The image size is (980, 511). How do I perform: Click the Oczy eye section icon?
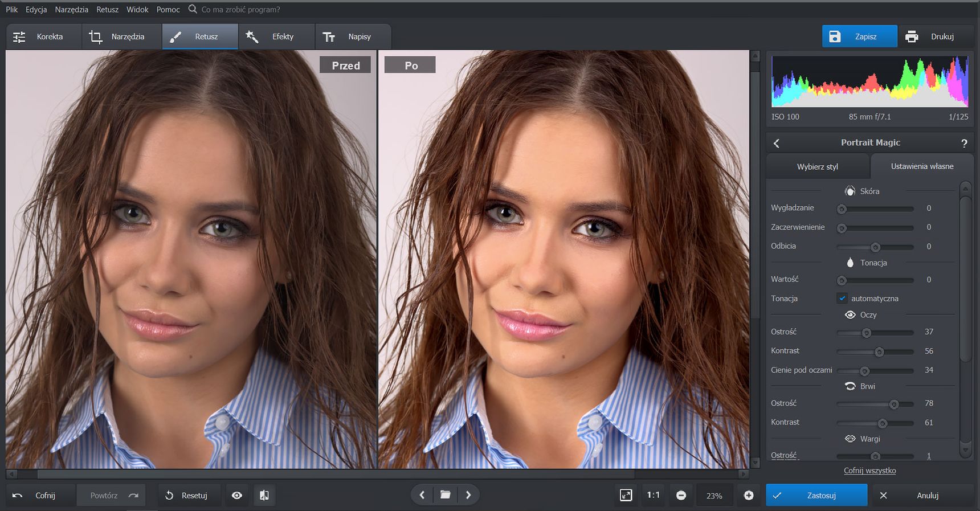tap(850, 314)
